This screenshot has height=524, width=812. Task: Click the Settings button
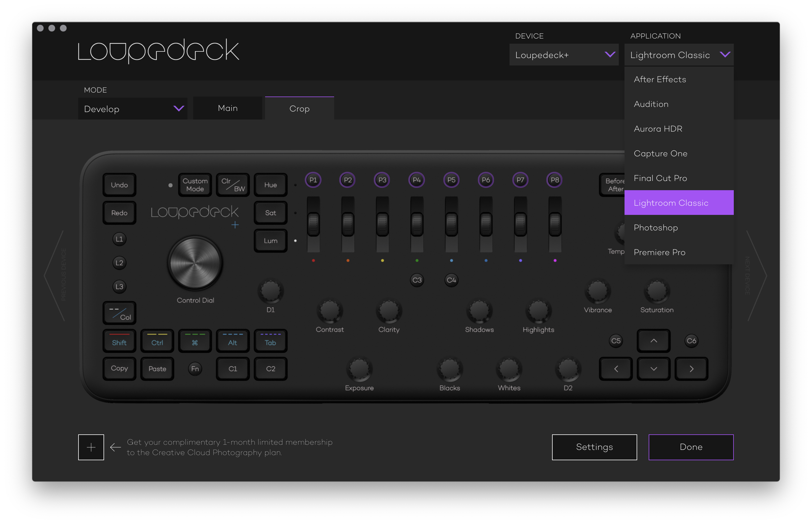coord(594,447)
